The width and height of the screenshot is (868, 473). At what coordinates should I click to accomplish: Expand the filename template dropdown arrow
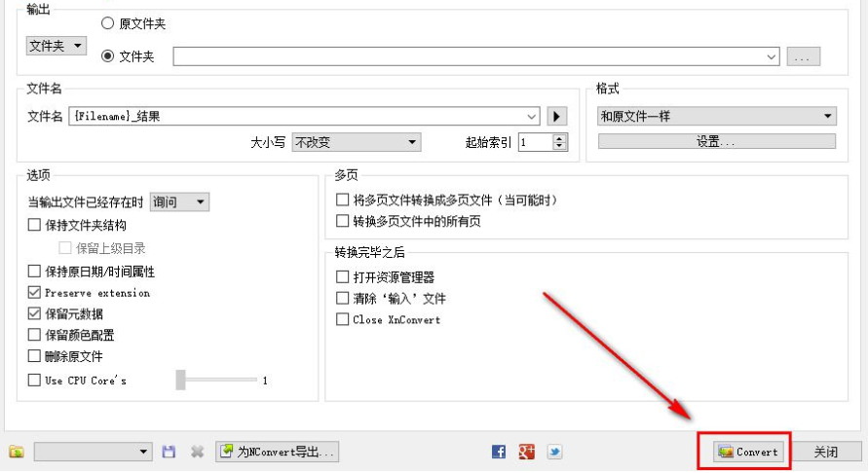tap(532, 116)
